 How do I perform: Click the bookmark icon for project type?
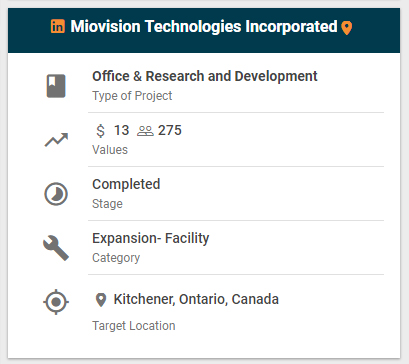click(x=56, y=86)
